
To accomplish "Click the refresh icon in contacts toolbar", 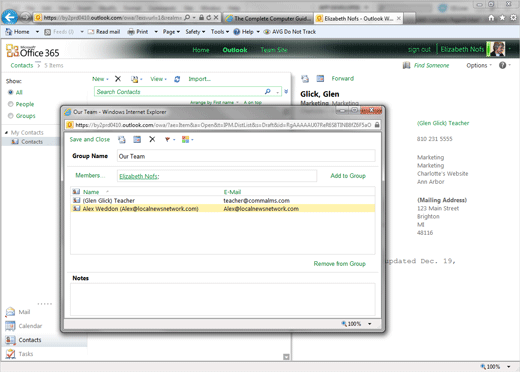I will click(x=177, y=79).
